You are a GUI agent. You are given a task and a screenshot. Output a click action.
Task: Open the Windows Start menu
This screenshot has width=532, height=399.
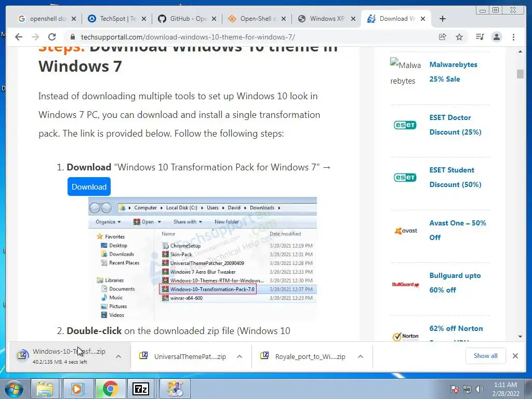point(14,389)
